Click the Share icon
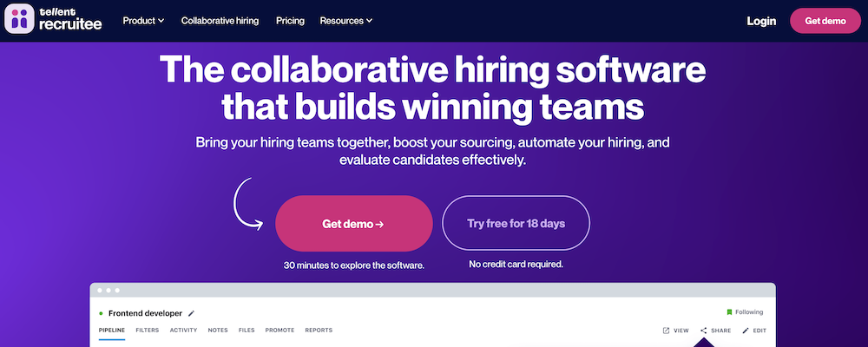This screenshot has width=868, height=347. pos(704,331)
